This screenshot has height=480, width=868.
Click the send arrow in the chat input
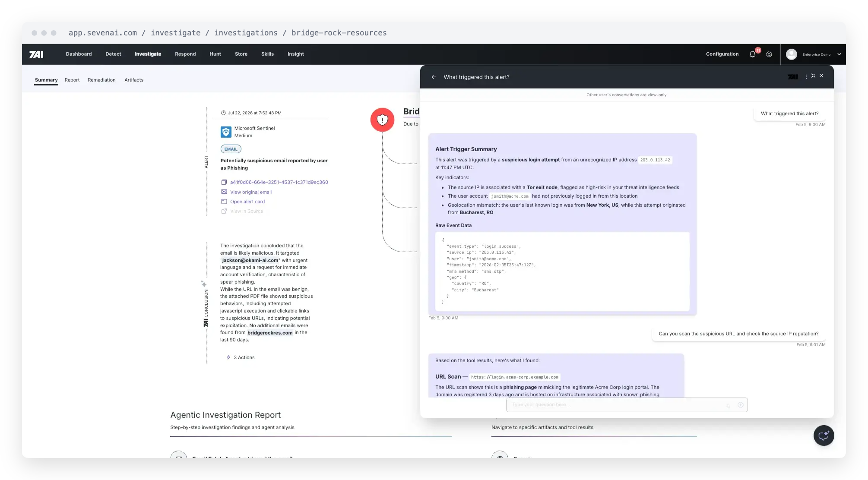coord(741,405)
